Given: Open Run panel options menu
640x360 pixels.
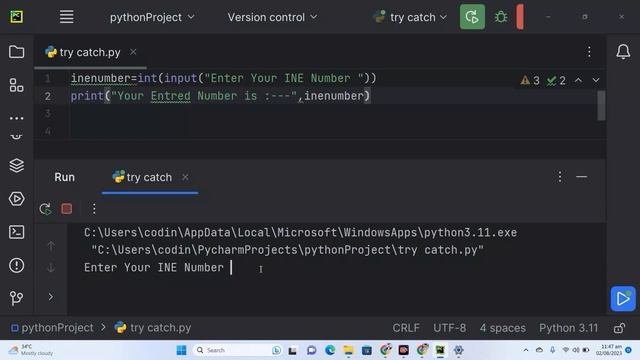Looking at the screenshot, I should [560, 177].
